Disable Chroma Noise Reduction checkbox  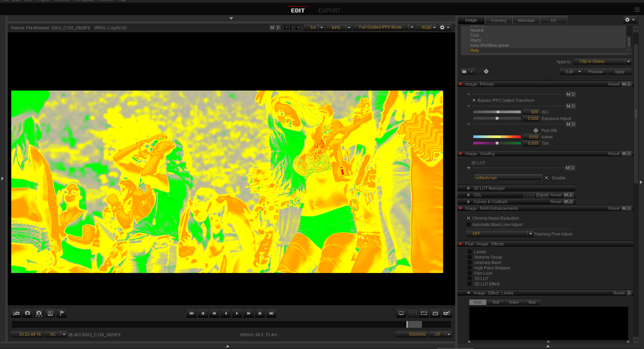[x=468, y=218]
